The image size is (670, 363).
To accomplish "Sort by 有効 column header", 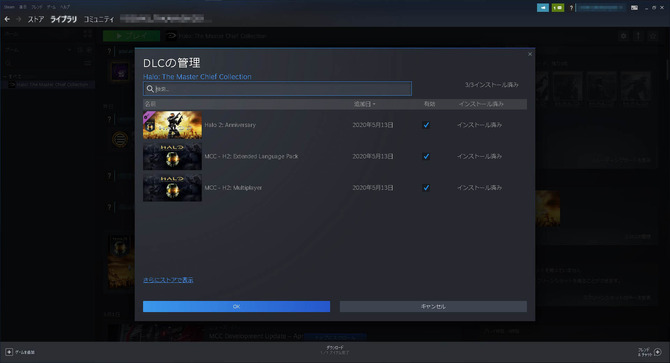I will (429, 104).
